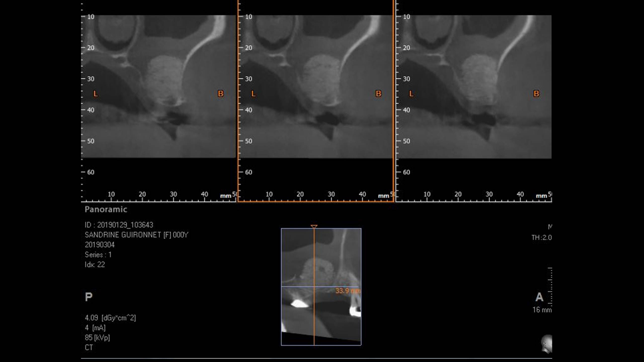Click the posterior 'P' orientation letter
Viewport: 644px width, 362px height.
(x=89, y=297)
